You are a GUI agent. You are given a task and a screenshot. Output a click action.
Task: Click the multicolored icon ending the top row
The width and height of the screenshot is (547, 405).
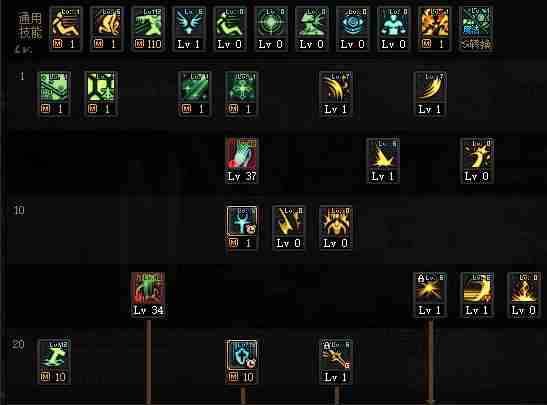click(x=477, y=29)
